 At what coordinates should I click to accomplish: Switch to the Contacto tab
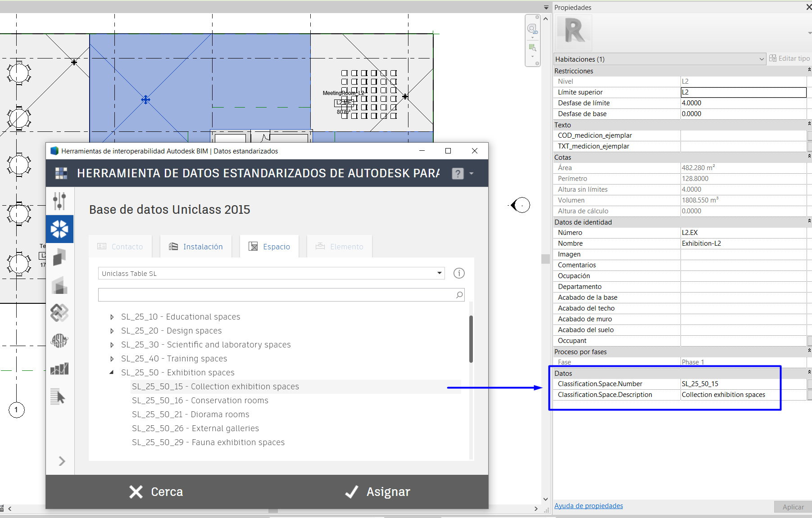(x=120, y=247)
